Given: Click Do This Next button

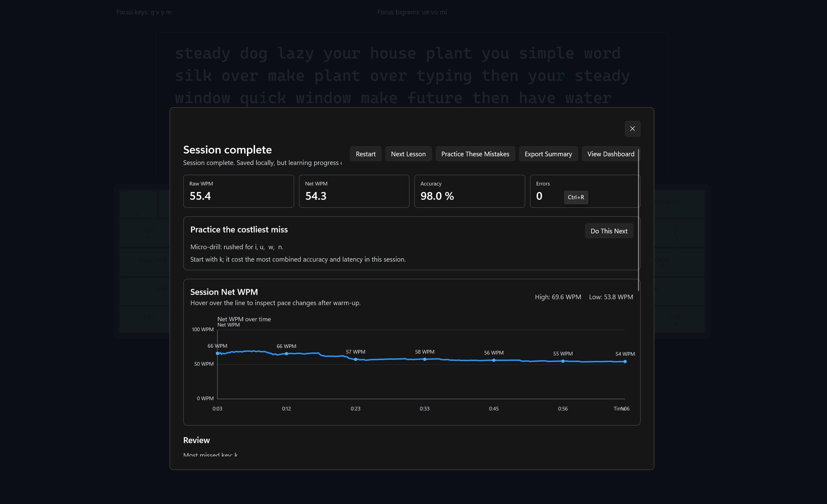Looking at the screenshot, I should [609, 231].
